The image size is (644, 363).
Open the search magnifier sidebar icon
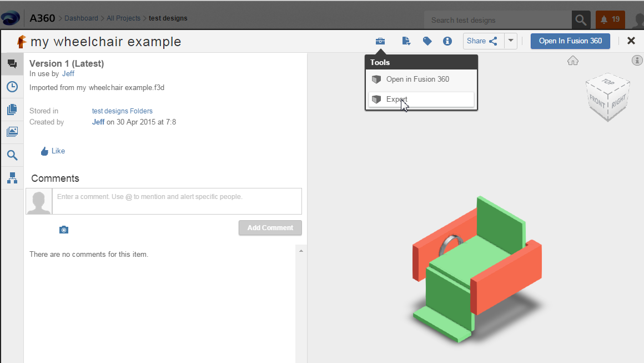point(12,155)
